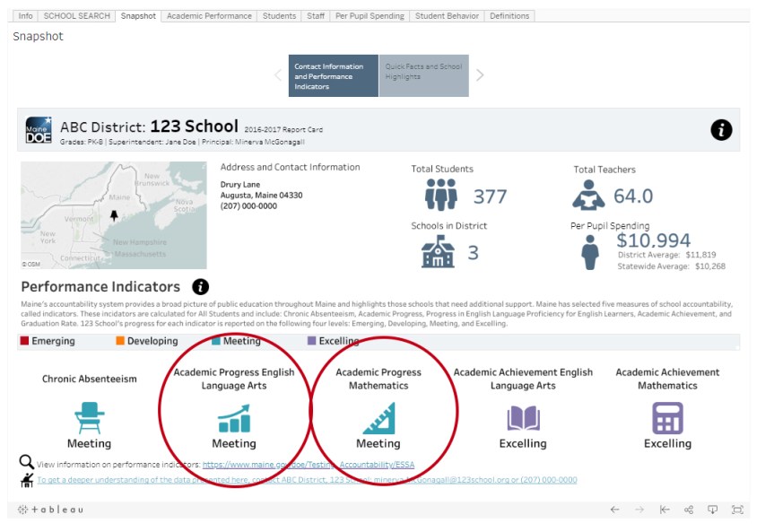Screen dimensions: 774x532
Task: Click the Chronic Absenteeism desk icon
Action: coord(90,417)
